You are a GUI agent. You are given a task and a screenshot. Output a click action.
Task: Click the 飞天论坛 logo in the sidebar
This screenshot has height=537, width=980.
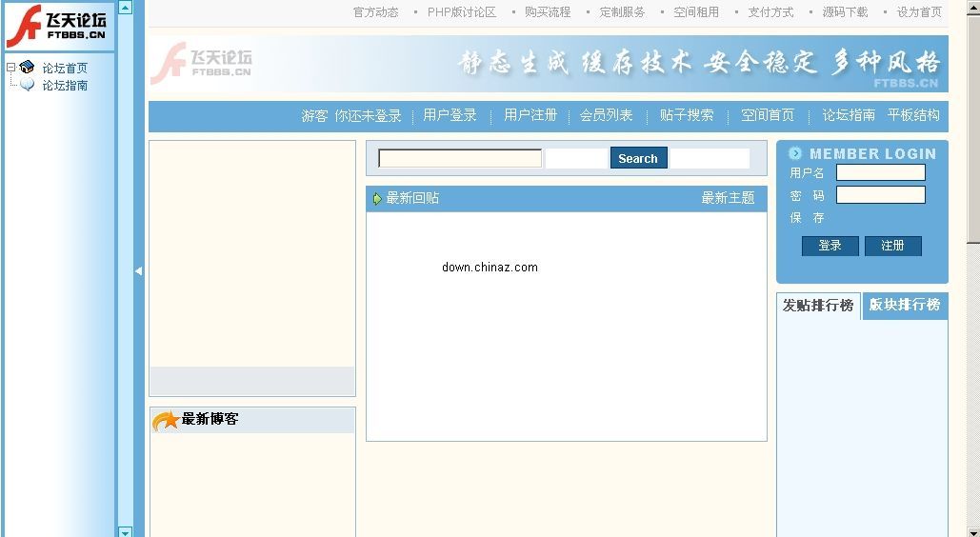pyautogui.click(x=57, y=26)
